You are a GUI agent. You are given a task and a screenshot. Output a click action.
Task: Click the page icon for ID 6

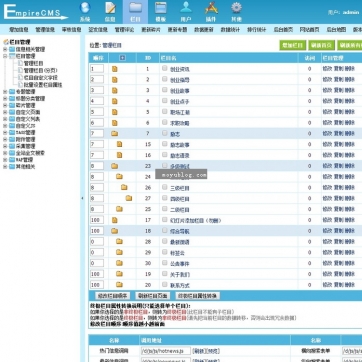115,123
